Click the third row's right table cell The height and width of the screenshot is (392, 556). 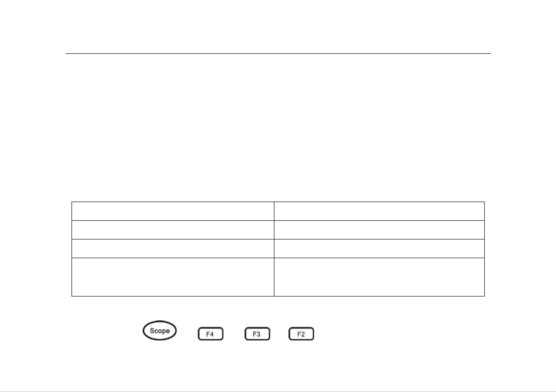tap(379, 249)
